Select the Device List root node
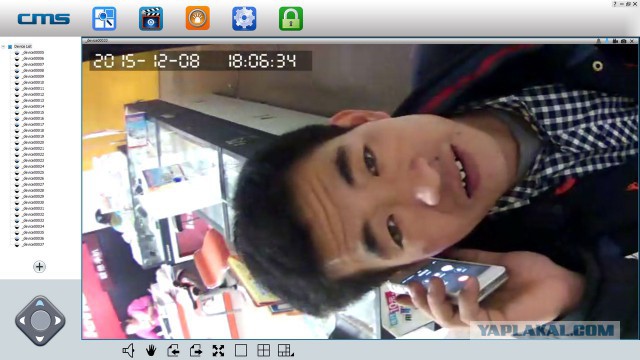The width and height of the screenshot is (640, 360). tap(22, 47)
